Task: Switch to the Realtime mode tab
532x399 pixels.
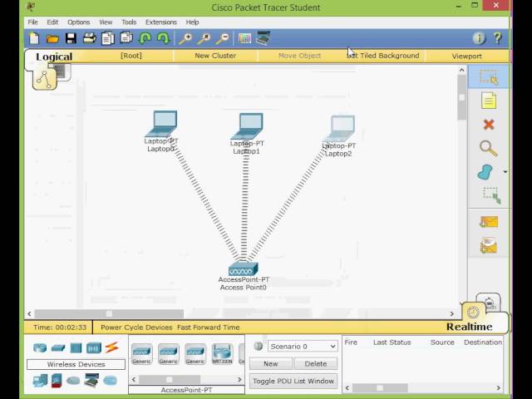Action: tap(469, 327)
